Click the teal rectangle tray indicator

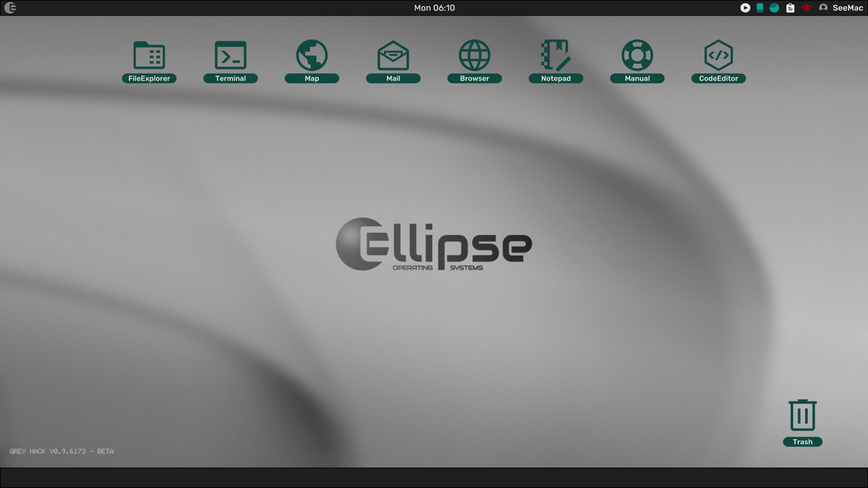pyautogui.click(x=759, y=8)
